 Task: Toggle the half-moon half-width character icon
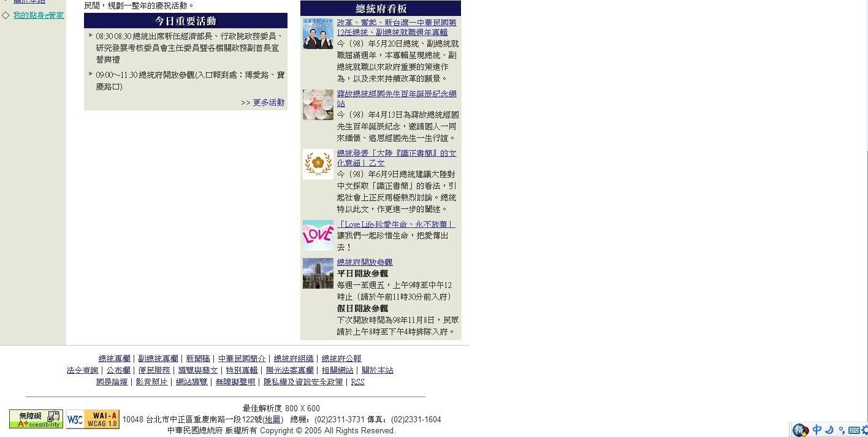(x=829, y=430)
